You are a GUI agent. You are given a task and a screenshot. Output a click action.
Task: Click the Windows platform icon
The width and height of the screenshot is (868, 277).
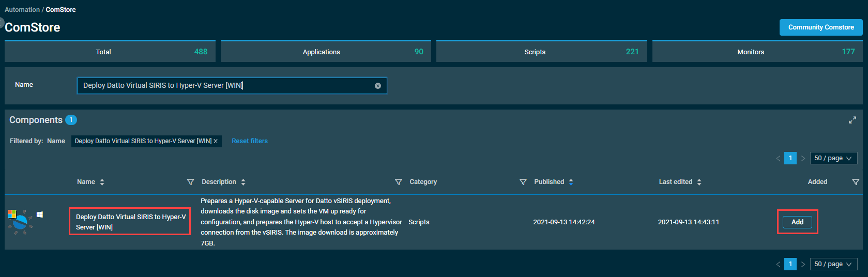point(40,214)
